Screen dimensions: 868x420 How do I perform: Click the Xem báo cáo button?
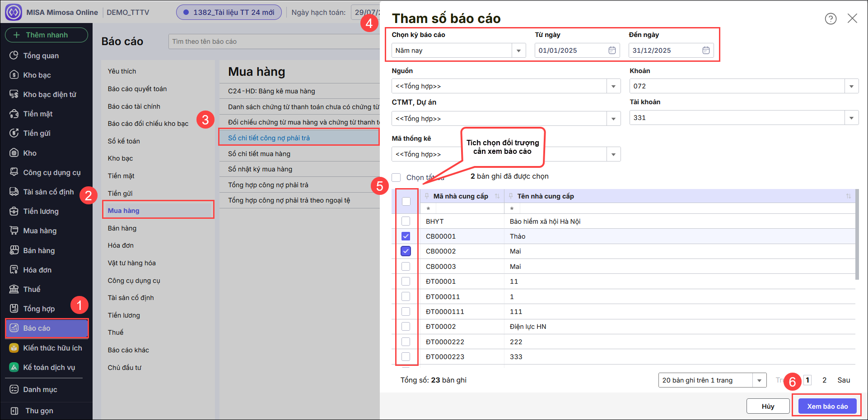[x=827, y=406]
